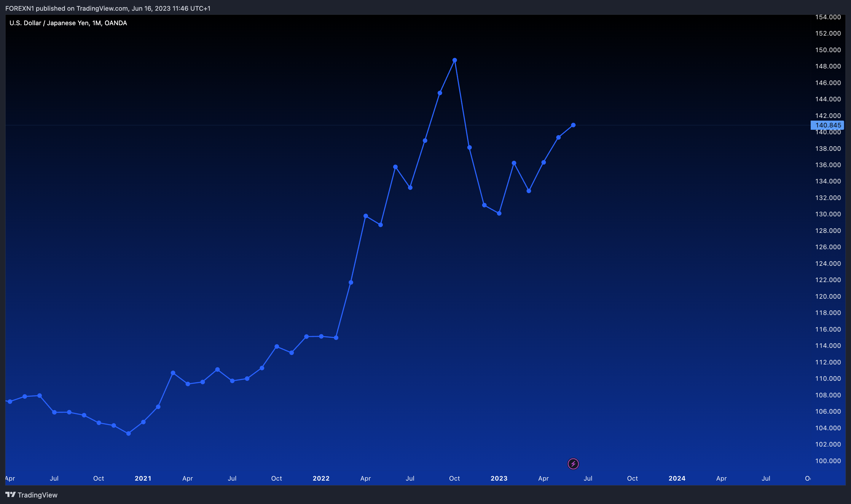
Task: Click the June 2022 data point near 135.7
Action: click(395, 167)
